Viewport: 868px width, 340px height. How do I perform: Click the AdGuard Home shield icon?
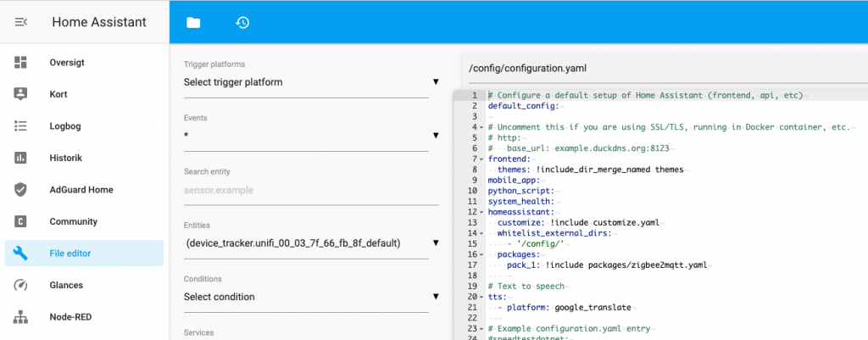20,190
